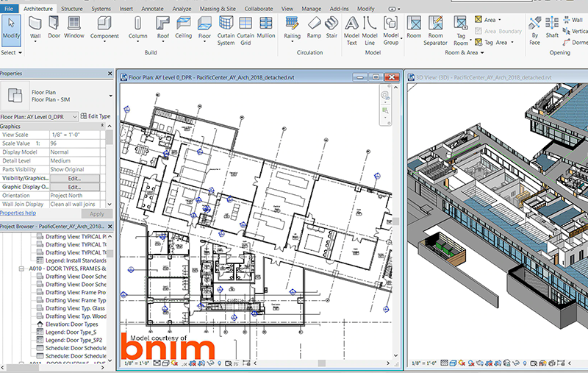The height and width of the screenshot is (373, 588).
Task: Select the By Face opening tool
Action: (535, 31)
